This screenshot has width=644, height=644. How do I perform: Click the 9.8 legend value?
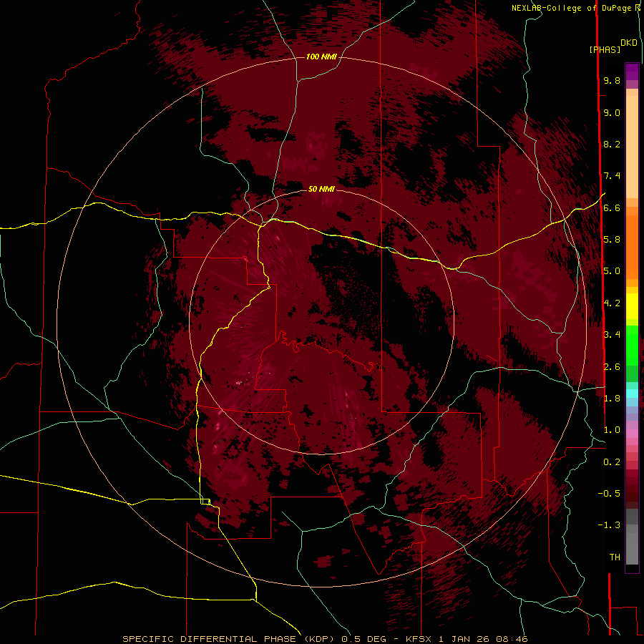[x=612, y=80]
